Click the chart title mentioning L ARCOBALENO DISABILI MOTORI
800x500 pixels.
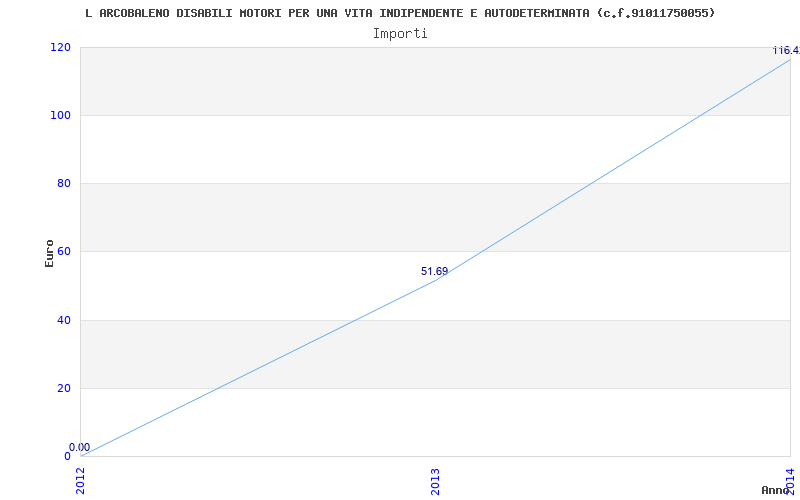point(400,13)
